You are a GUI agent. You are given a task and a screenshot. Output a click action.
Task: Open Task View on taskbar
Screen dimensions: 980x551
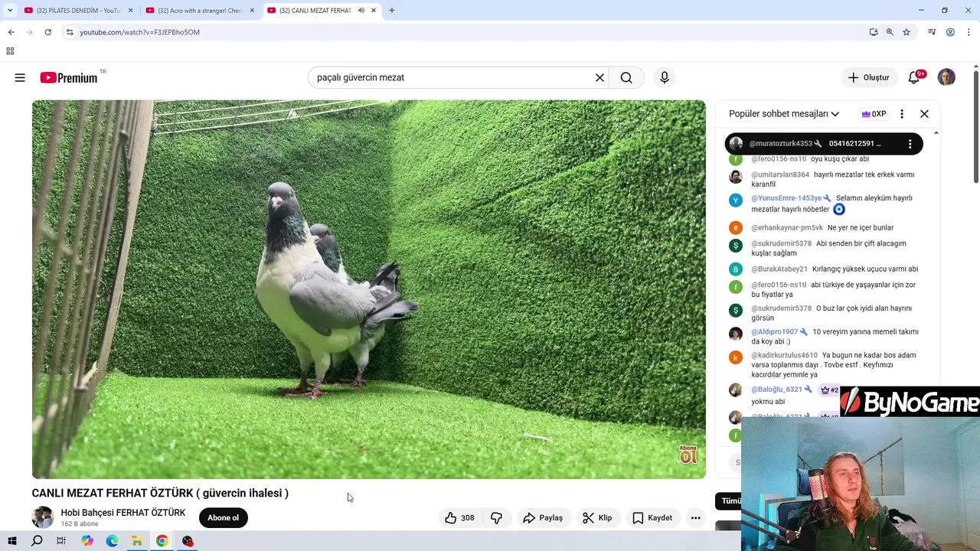coord(61,541)
